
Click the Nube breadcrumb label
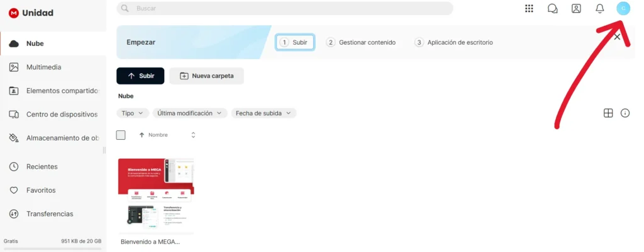pos(126,96)
